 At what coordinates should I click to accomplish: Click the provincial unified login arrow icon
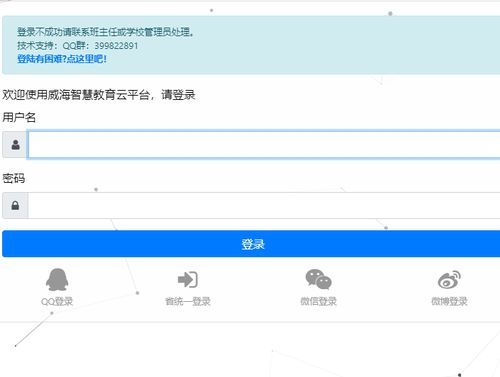(x=188, y=280)
